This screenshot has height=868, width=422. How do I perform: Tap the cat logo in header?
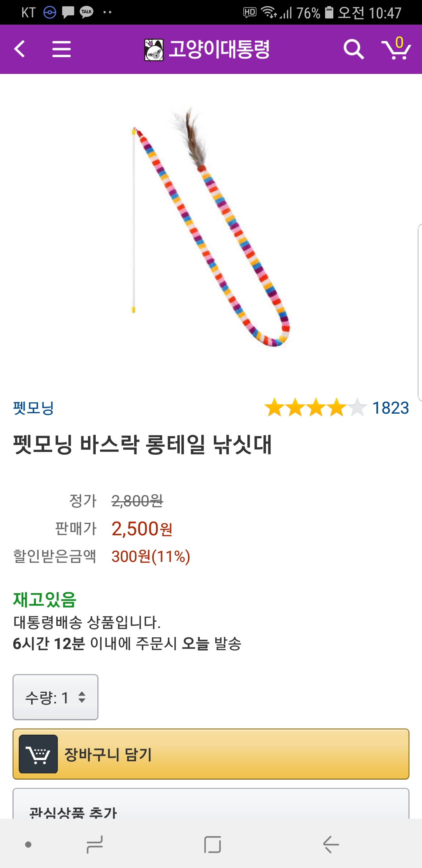coord(154,50)
